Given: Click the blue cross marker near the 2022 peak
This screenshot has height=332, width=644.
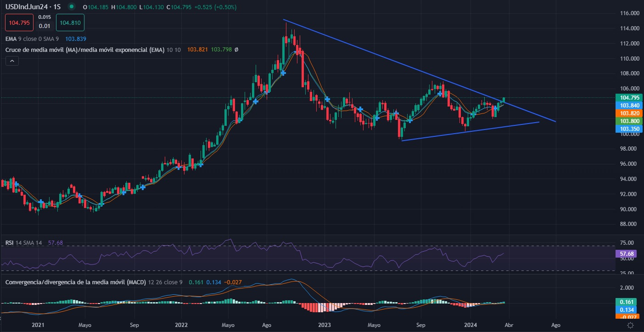Looking at the screenshot, I should tap(284, 73).
